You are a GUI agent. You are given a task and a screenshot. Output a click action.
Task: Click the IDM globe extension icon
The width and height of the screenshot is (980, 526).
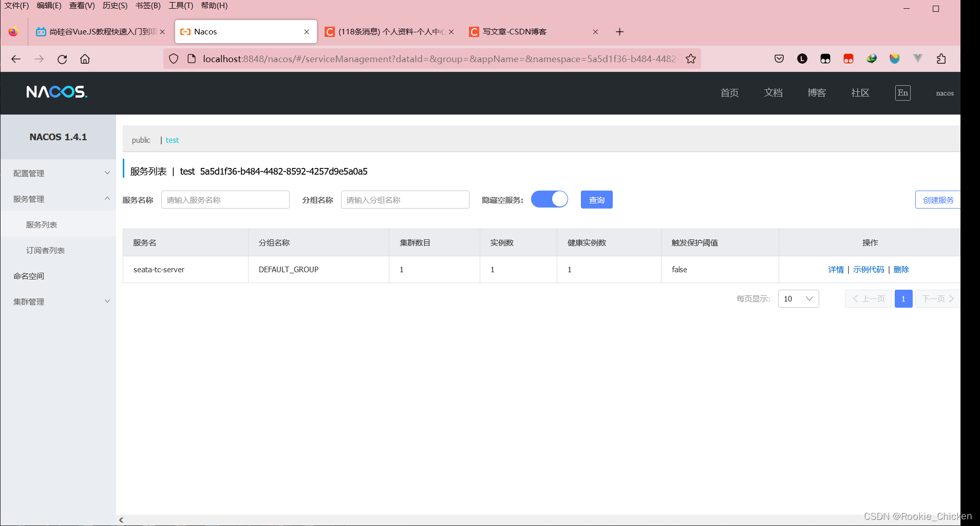coord(872,59)
